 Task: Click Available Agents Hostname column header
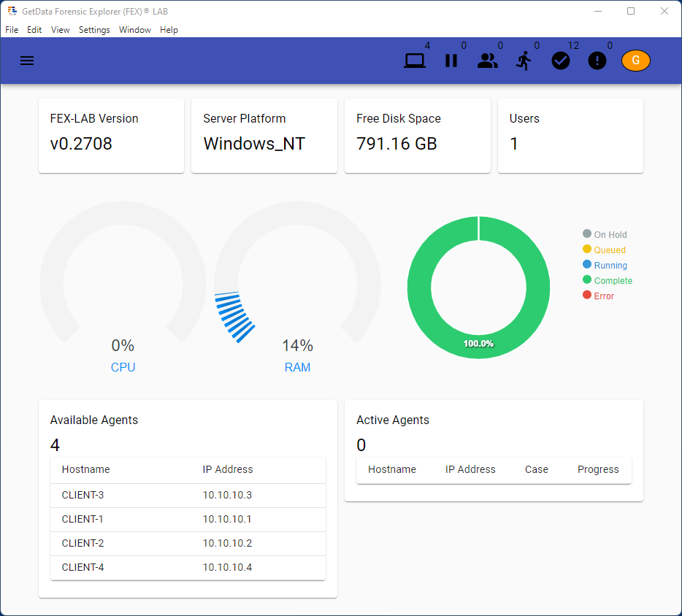[85, 469]
